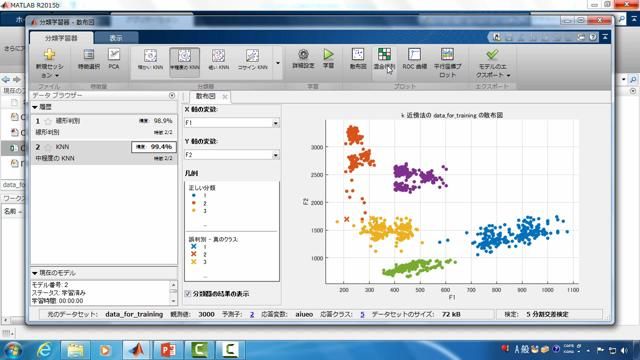Click the first green Camtasia taskbar icon
Image resolution: width=640 pixels, height=360 pixels.
(x=198, y=350)
